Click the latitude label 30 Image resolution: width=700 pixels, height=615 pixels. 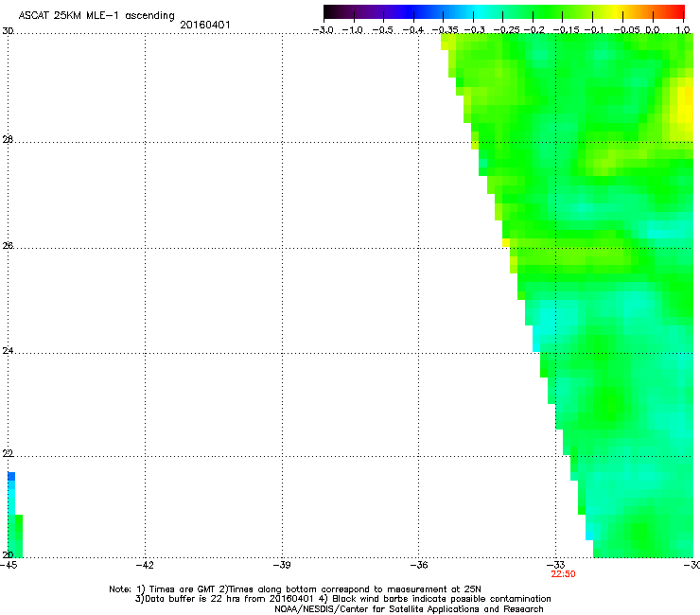point(8,31)
